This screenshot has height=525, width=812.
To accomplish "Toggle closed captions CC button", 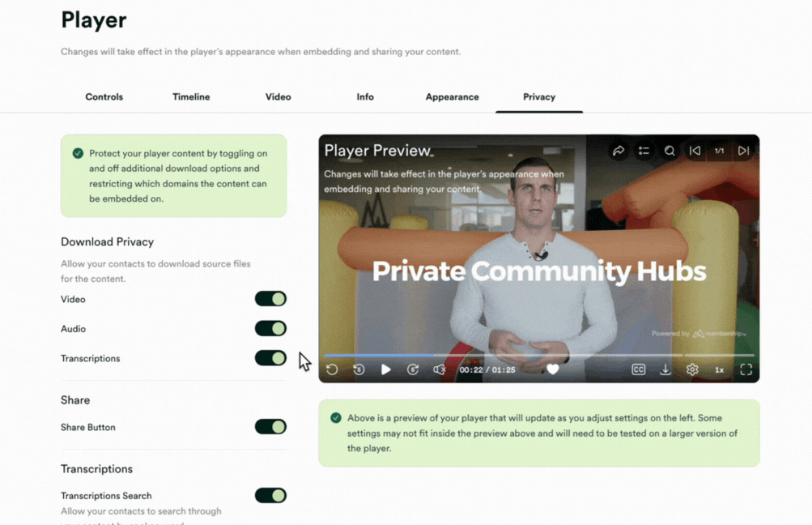I will click(639, 369).
